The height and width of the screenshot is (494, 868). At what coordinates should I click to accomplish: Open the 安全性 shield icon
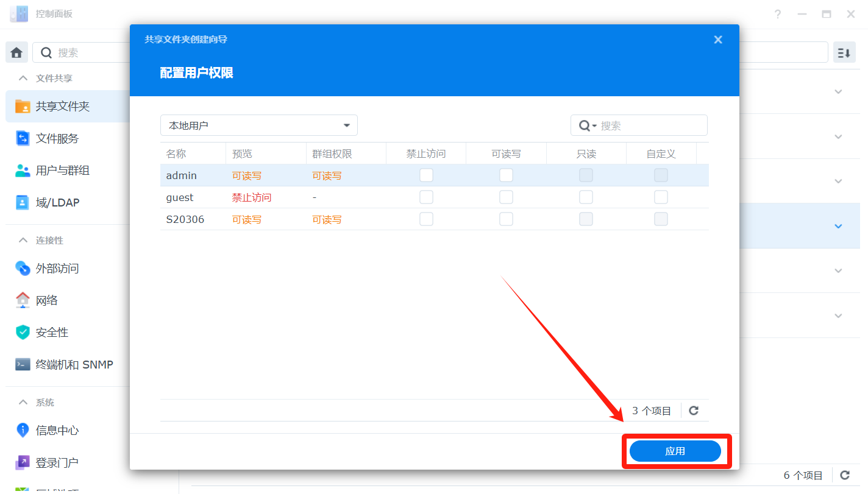(23, 332)
